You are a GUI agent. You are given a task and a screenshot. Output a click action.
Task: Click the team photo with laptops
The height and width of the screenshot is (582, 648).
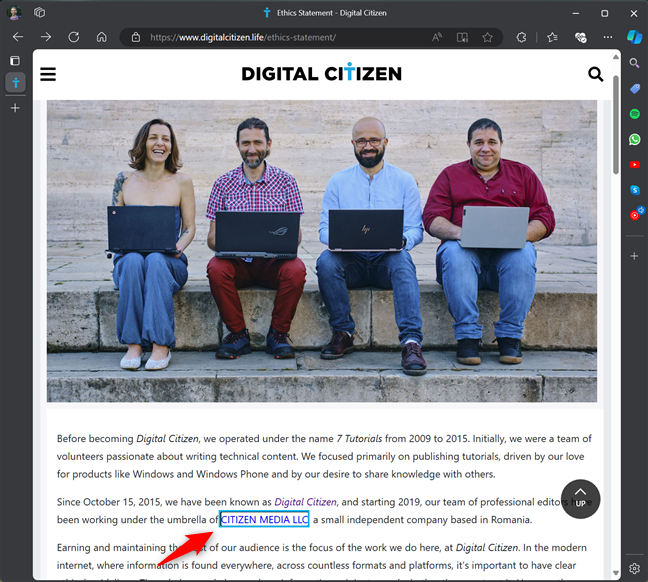[322, 251]
